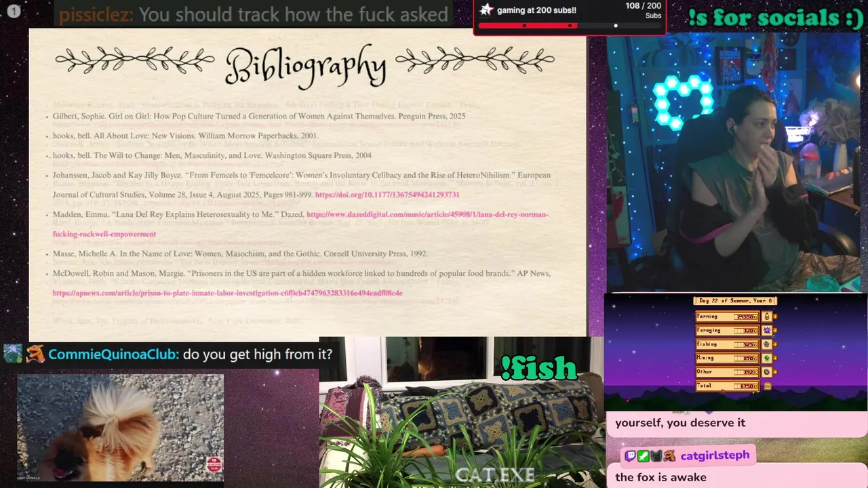Click the dark cat badge beside catgirlsteph
Image resolution: width=868 pixels, height=488 pixels.
click(x=656, y=456)
